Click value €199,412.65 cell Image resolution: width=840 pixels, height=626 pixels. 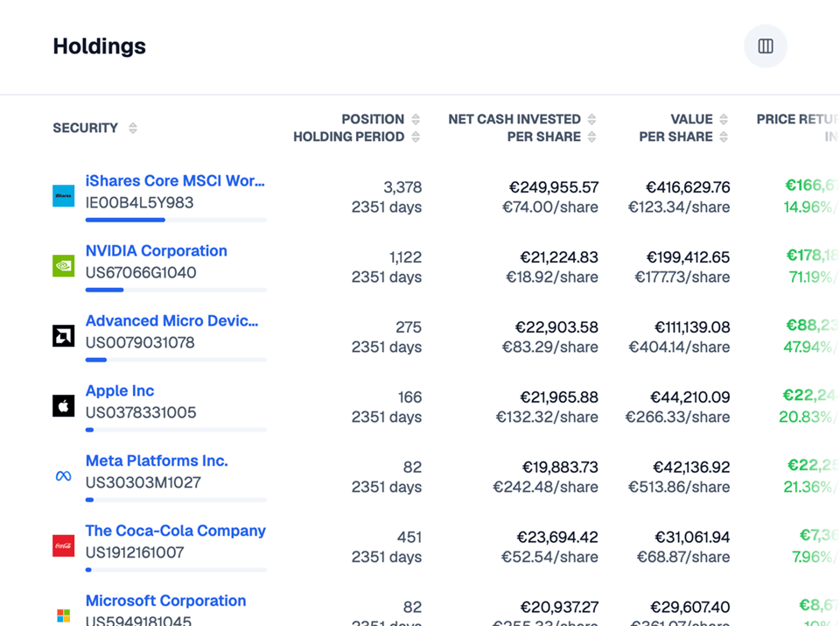tap(688, 257)
